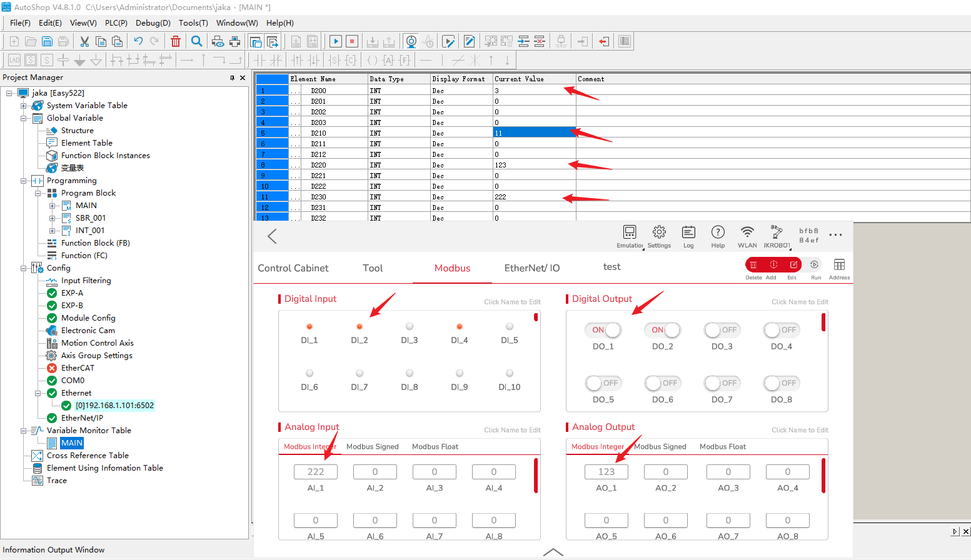This screenshot has height=560, width=971.
Task: Toggle the DO_1 output switch off
Action: [603, 330]
